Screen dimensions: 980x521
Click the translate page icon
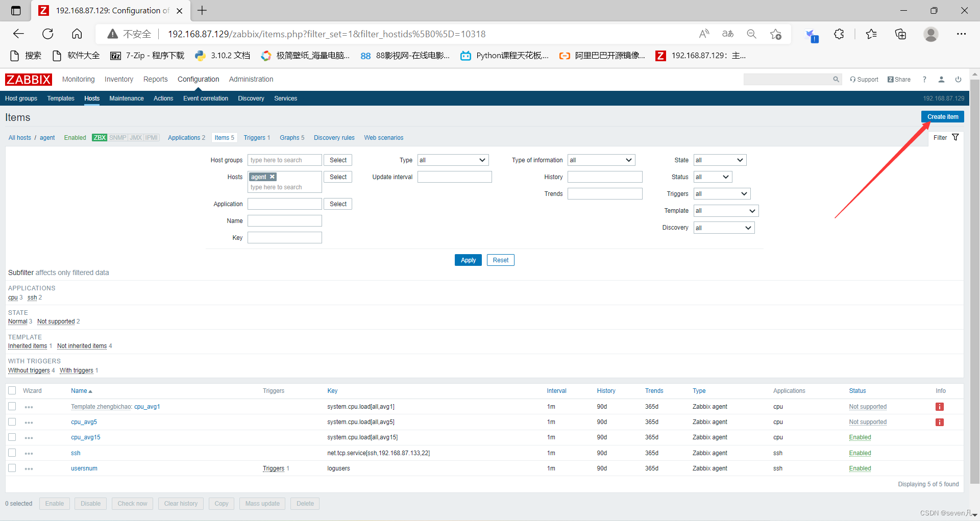coord(728,34)
